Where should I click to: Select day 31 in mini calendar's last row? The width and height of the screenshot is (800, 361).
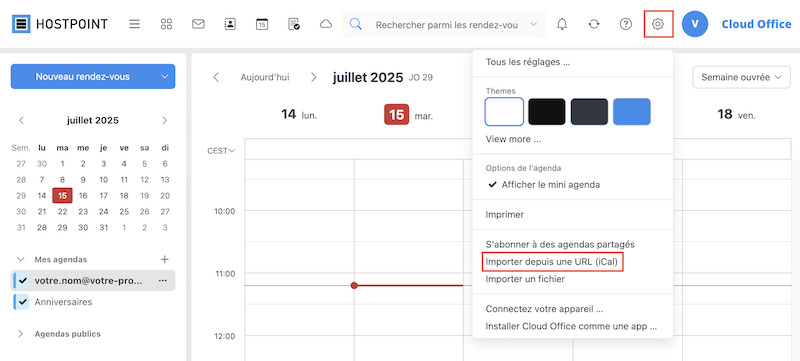(x=104, y=227)
